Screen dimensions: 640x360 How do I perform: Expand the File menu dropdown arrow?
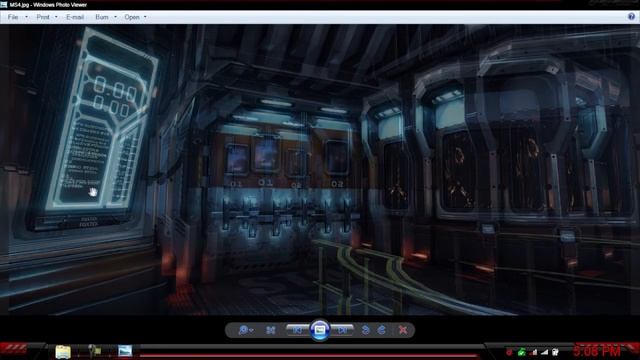tap(27, 17)
